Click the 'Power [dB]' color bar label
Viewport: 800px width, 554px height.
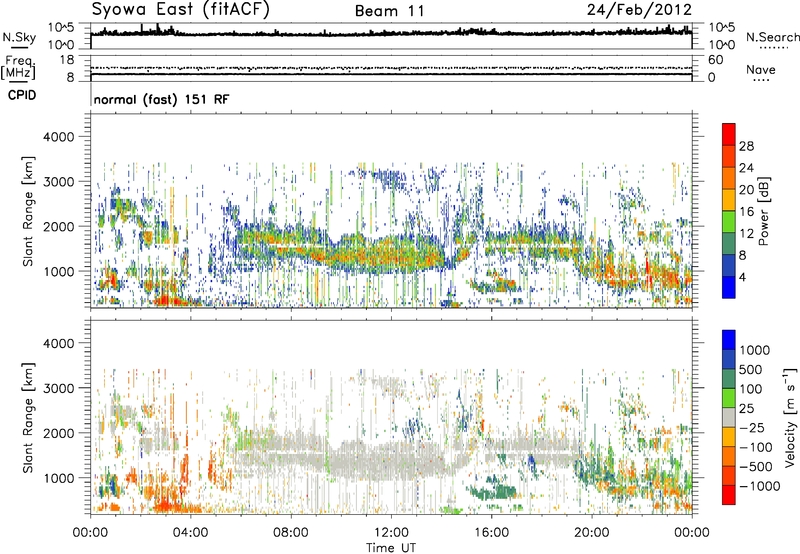click(x=764, y=211)
